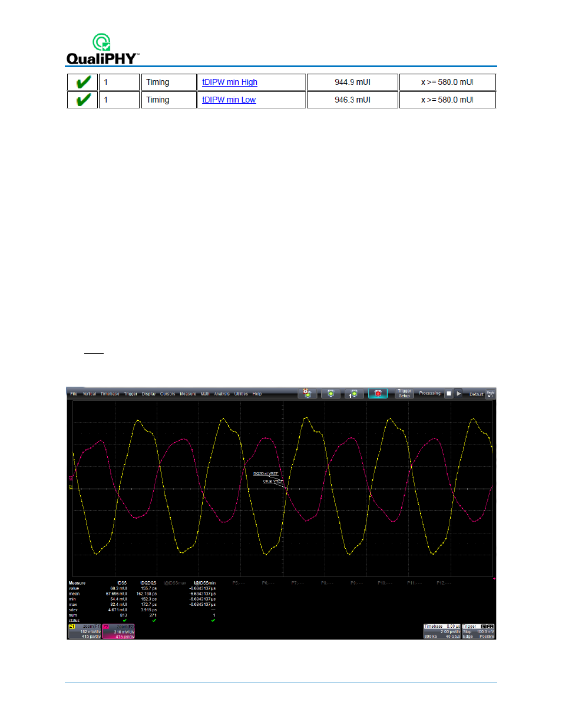562x728 pixels.
Task: Open the Analysis menu
Action: pos(222,394)
